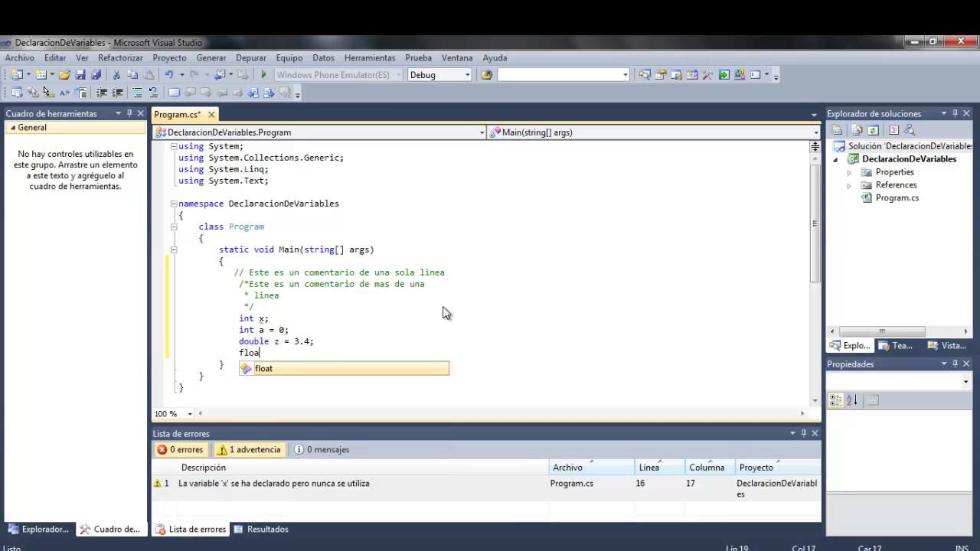Open the Herramientas menu
The image size is (980, 551).
tap(370, 57)
